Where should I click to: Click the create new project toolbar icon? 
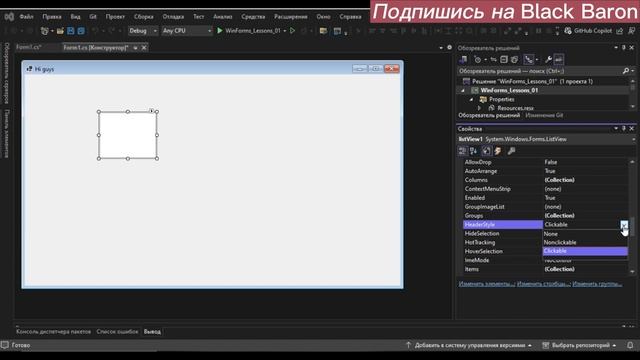pyautogui.click(x=44, y=31)
